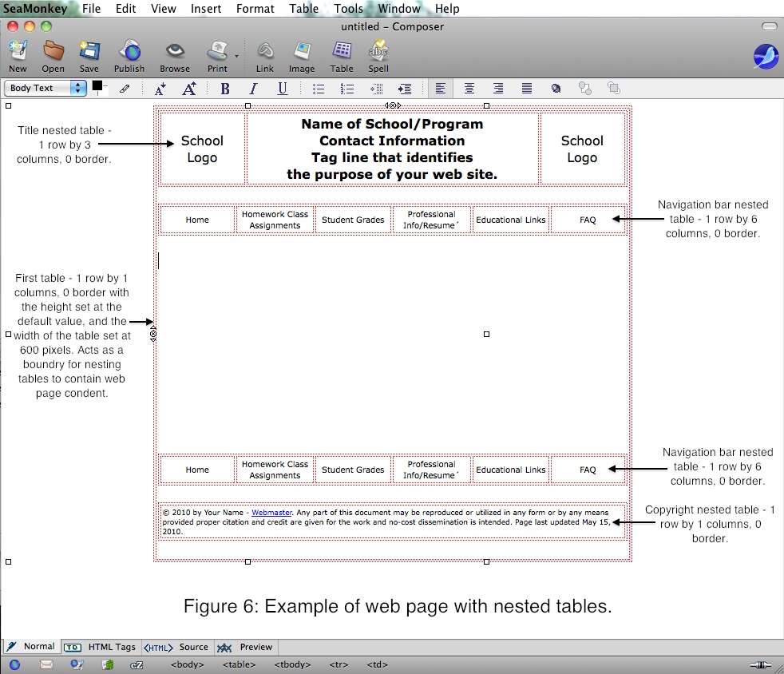Screen dimensions: 784x674
Task: Toggle Underline formatting
Action: 283,89
